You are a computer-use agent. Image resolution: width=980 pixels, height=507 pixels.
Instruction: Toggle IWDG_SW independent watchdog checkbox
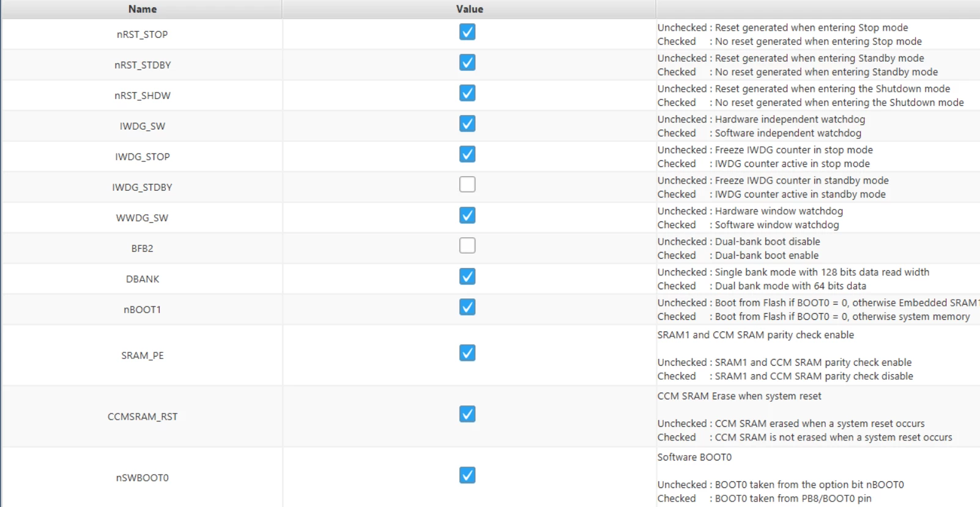(467, 124)
